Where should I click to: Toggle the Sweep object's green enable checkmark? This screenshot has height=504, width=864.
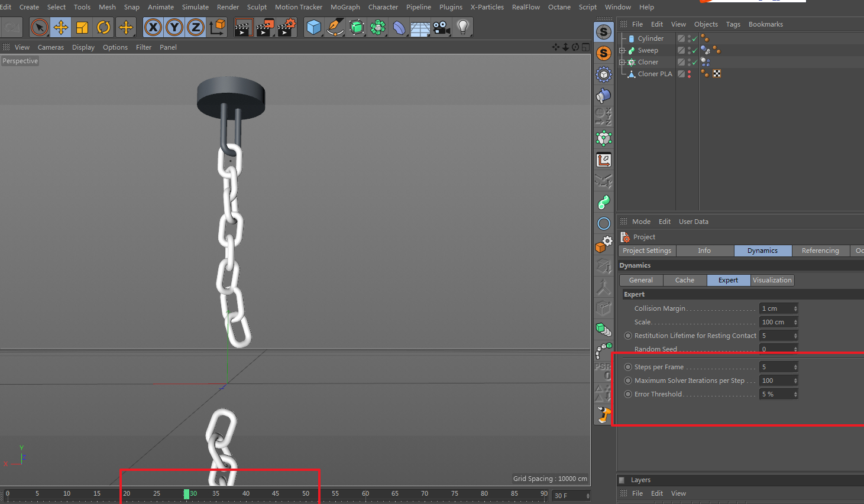pos(695,51)
